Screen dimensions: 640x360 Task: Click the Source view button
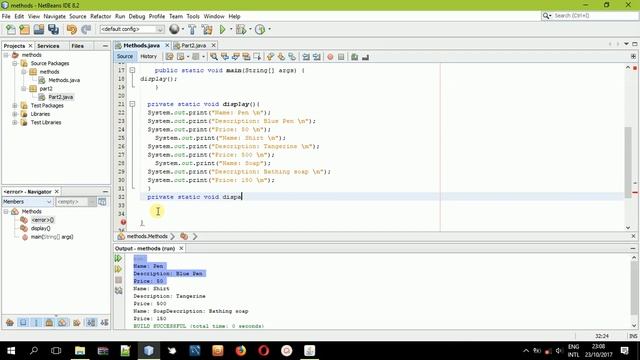125,56
